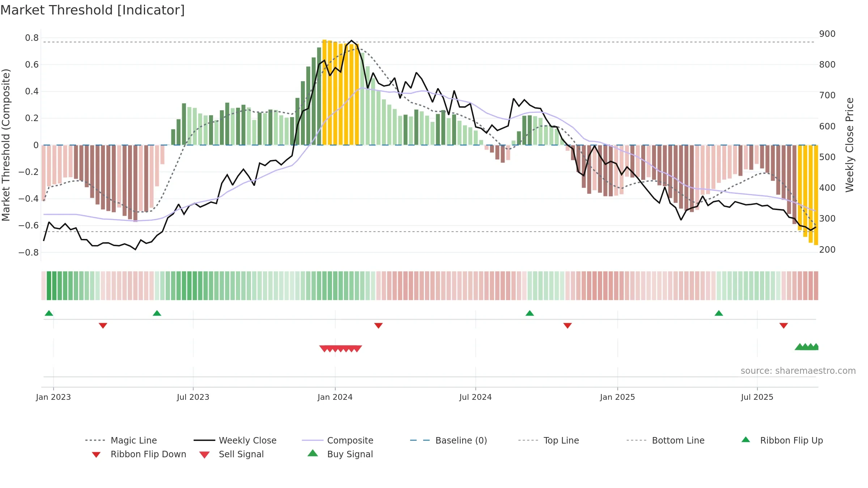Click the Jan 2025 x-axis label
Viewport: 868px width, 488px height.
click(x=618, y=397)
